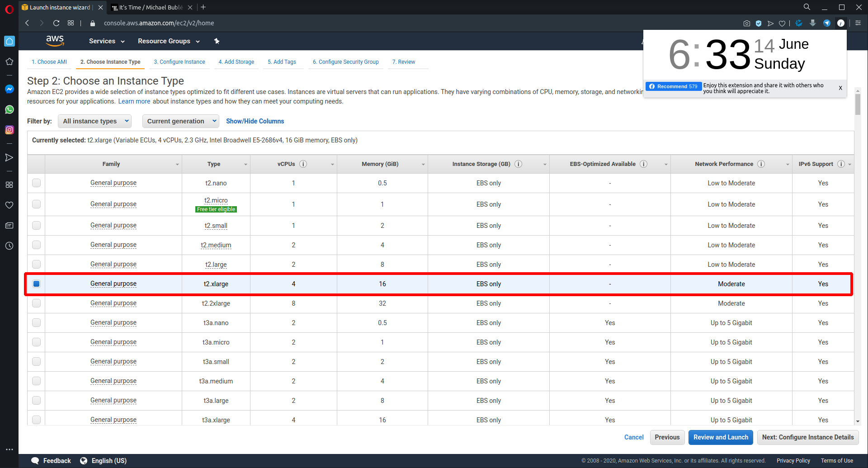Open the downloads arrow icon in the toolbar

click(813, 23)
